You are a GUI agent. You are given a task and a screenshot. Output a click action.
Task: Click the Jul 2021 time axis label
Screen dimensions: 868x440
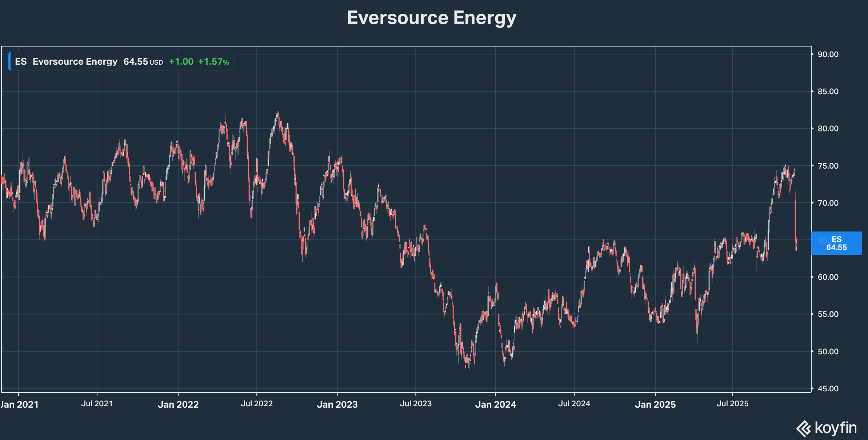pyautogui.click(x=97, y=404)
